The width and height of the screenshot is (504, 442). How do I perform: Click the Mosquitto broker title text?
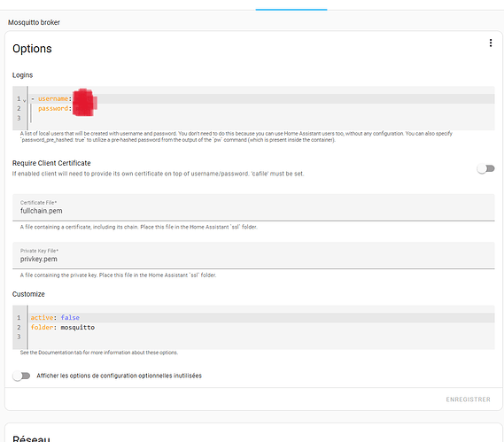tap(34, 22)
